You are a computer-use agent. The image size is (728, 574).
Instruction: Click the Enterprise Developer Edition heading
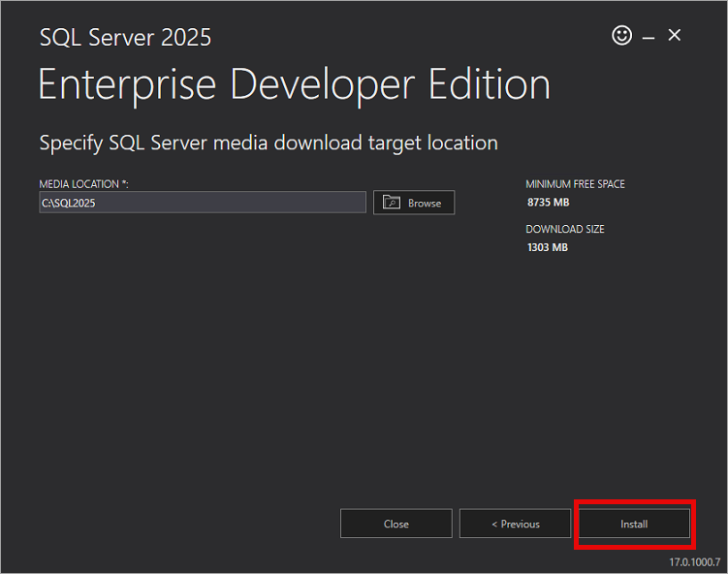[294, 85]
